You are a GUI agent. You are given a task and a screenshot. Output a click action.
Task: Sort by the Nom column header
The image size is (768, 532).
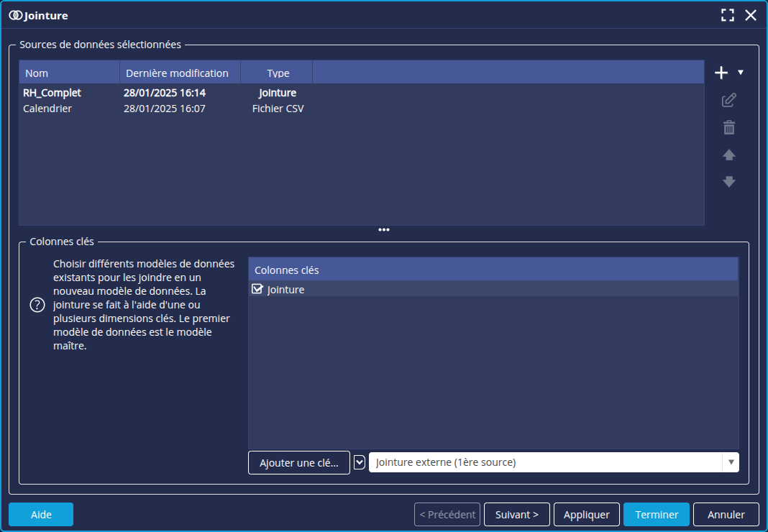tap(69, 73)
